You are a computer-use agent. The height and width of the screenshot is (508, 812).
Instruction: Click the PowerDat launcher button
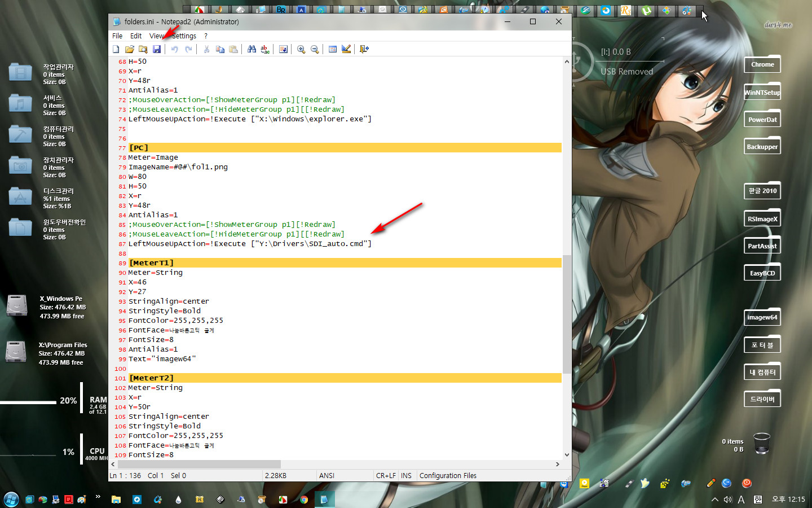tap(762, 119)
